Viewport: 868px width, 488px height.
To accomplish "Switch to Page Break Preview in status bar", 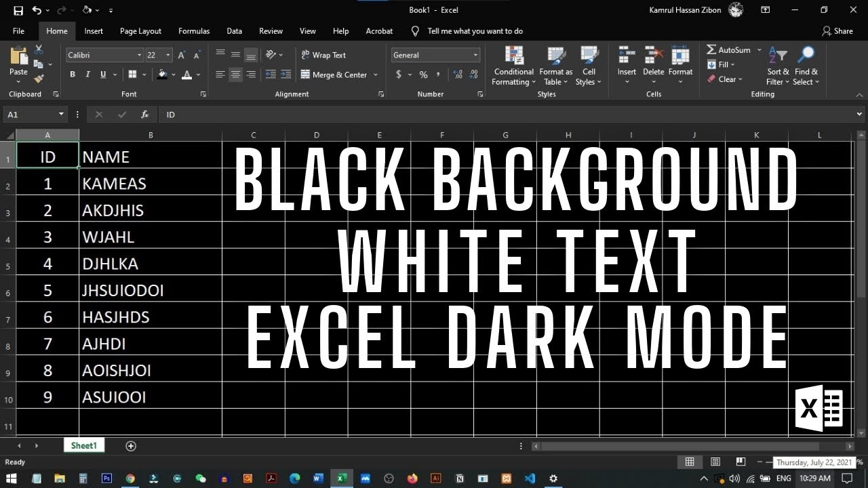I will coord(741,462).
